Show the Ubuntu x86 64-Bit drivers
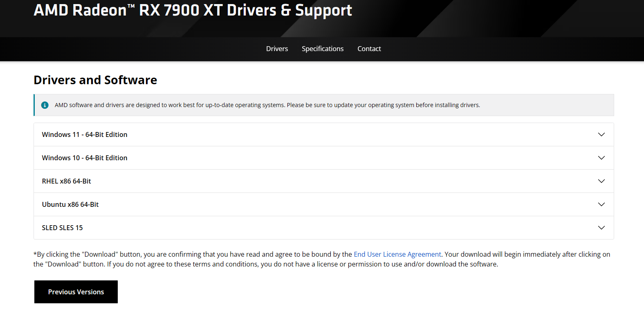The image size is (644, 327). pos(70,204)
